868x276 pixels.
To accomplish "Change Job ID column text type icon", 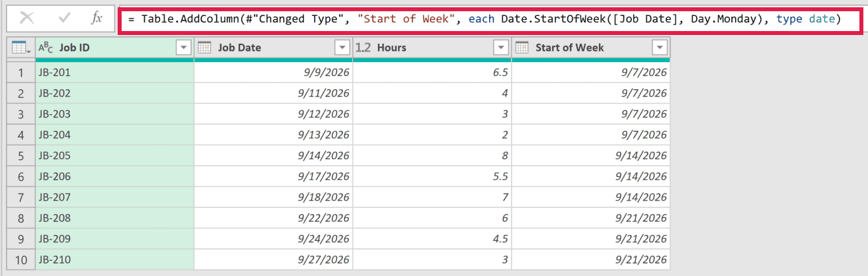I will tap(46, 48).
